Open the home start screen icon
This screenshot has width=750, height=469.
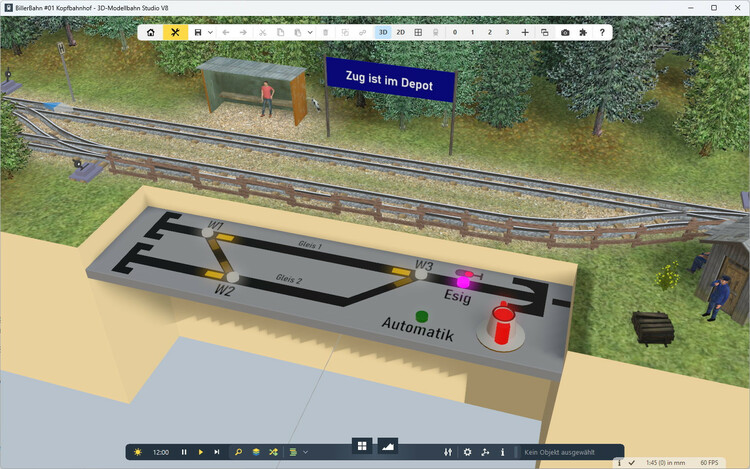pos(151,33)
